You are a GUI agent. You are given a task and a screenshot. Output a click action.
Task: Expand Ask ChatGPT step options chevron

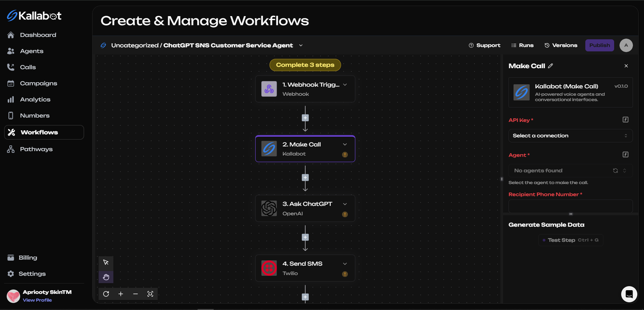(345, 204)
